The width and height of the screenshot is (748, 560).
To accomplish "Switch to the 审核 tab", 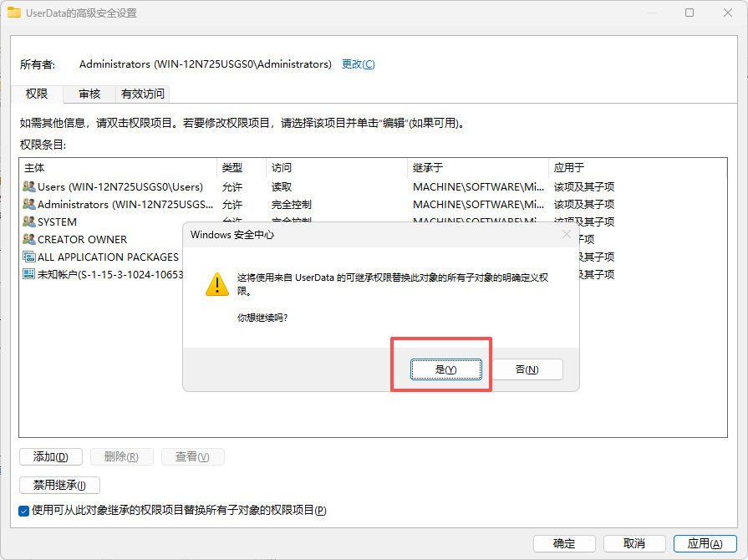I will tap(89, 94).
